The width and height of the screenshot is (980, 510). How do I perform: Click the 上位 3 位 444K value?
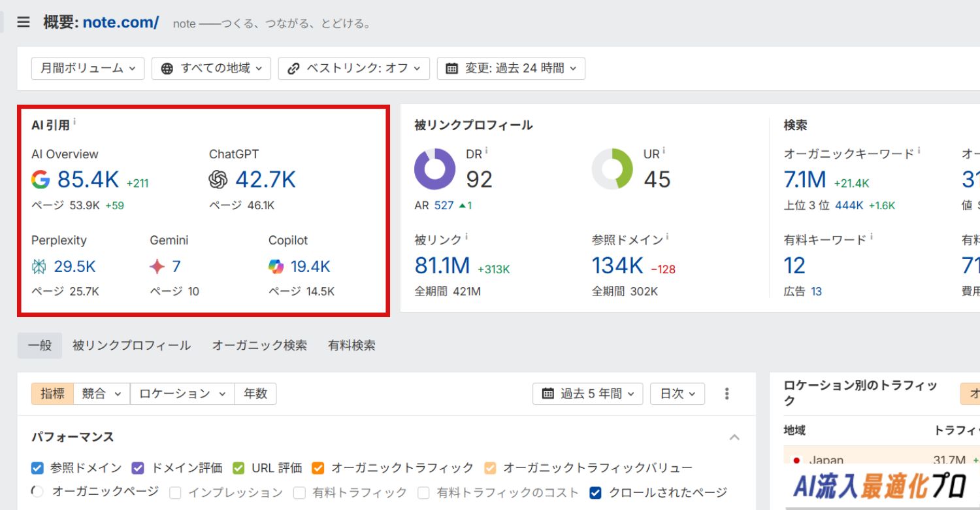[849, 205]
